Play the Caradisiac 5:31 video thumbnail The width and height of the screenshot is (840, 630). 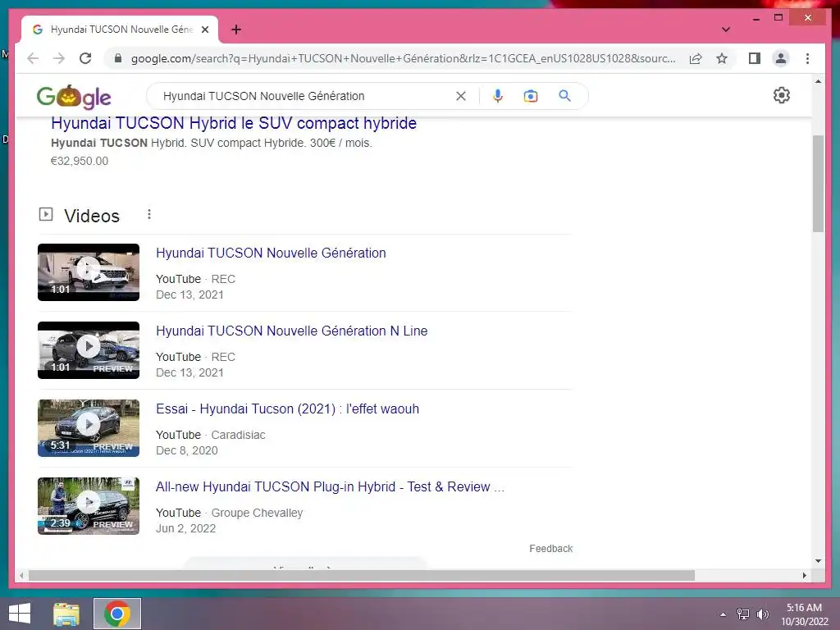click(x=89, y=428)
